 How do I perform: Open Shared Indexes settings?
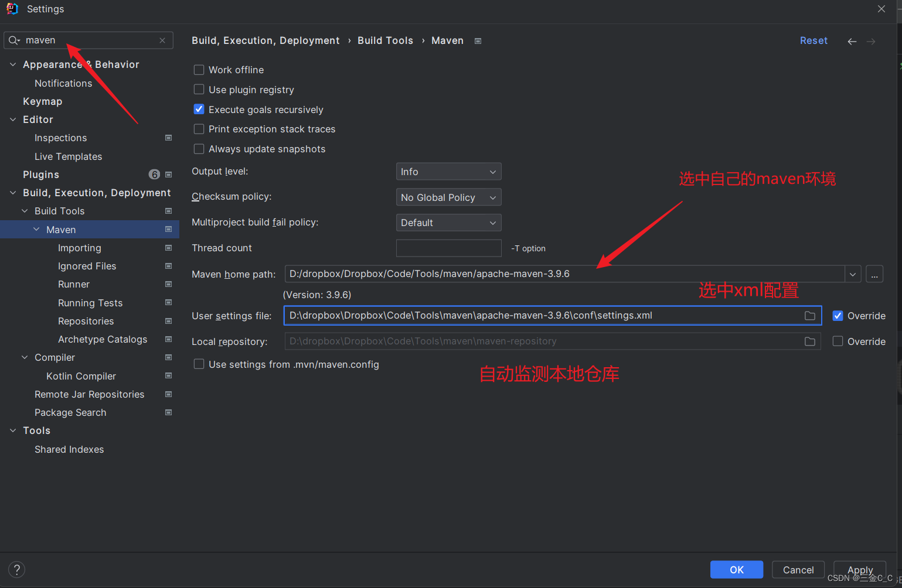69,449
